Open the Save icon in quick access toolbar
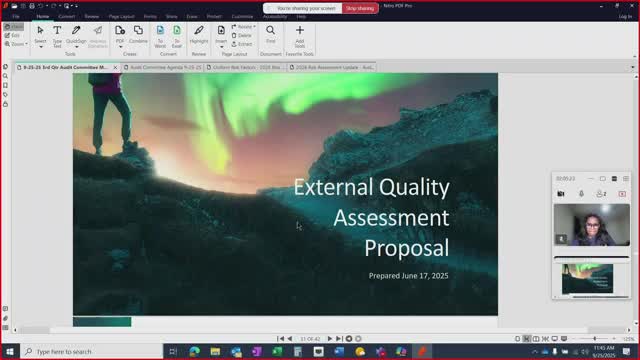Image resolution: width=640 pixels, height=360 pixels. click(x=23, y=6)
